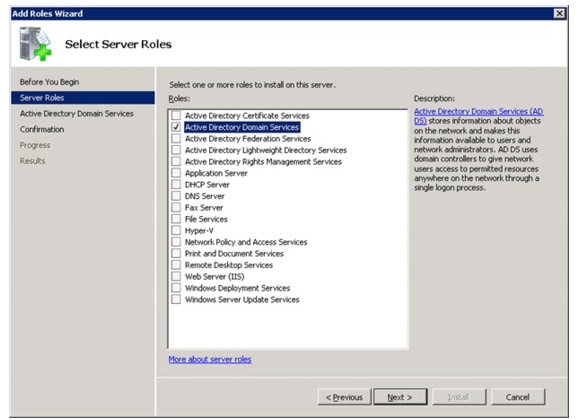Click the Add Roles server icon
The image size is (588, 420).
(36, 44)
